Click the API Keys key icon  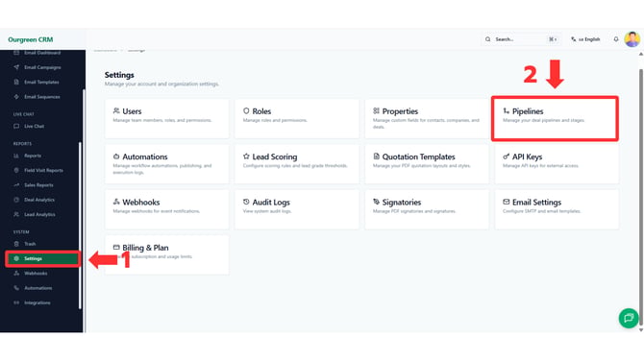click(x=506, y=156)
